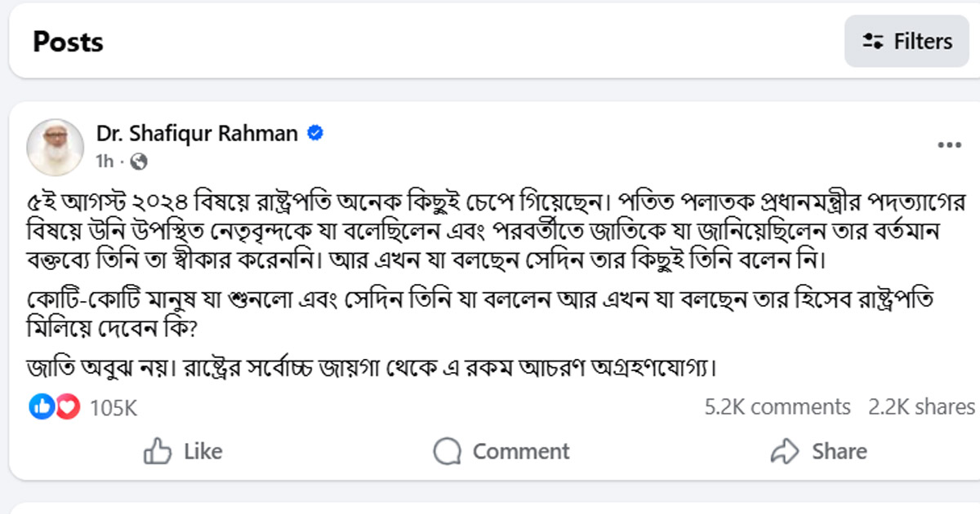
Task: Share the post using the arrow button
Action: [819, 451]
